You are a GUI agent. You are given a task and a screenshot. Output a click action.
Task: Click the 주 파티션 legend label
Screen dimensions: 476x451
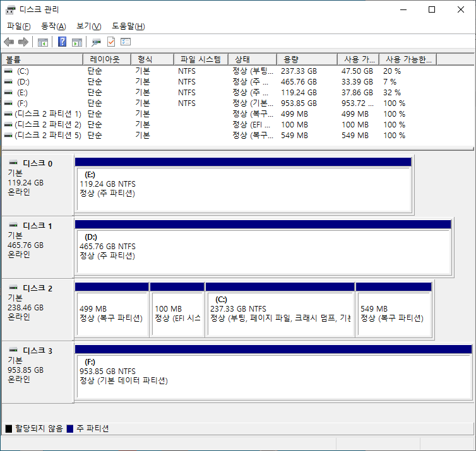click(93, 428)
